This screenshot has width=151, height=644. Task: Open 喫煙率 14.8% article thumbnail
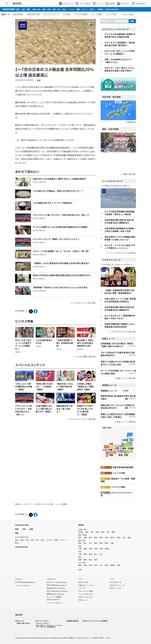click(23, 266)
